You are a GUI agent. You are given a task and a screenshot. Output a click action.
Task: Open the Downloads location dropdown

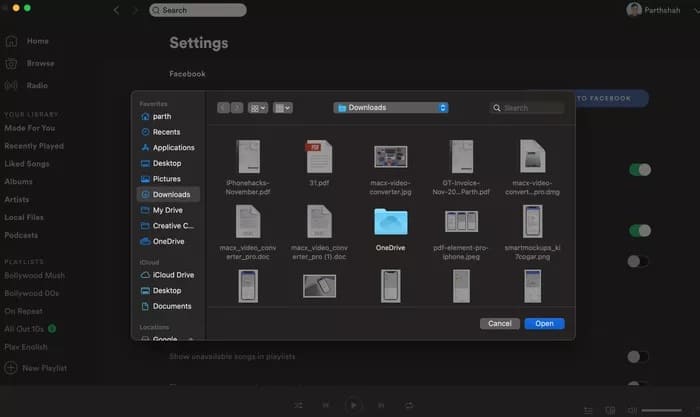(x=391, y=108)
